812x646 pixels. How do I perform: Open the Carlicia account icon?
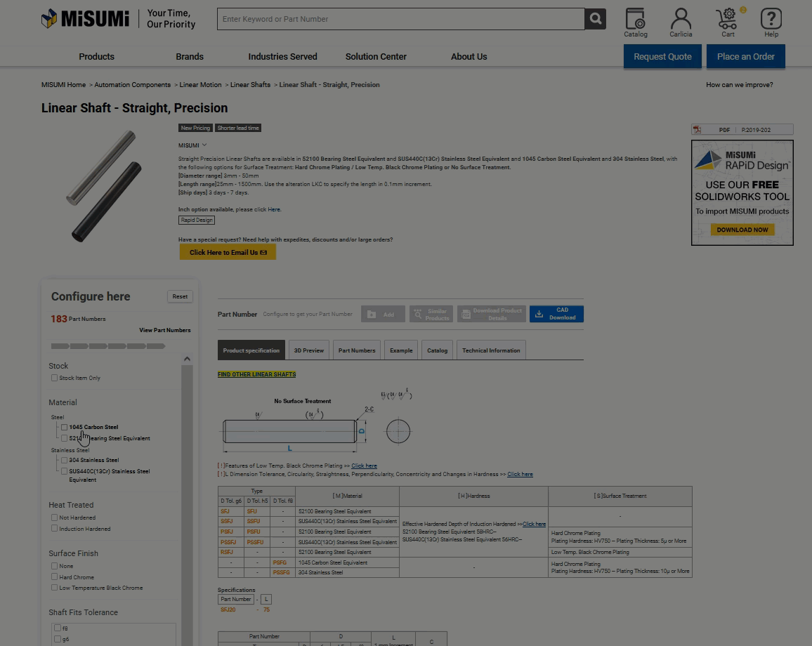pyautogui.click(x=681, y=22)
